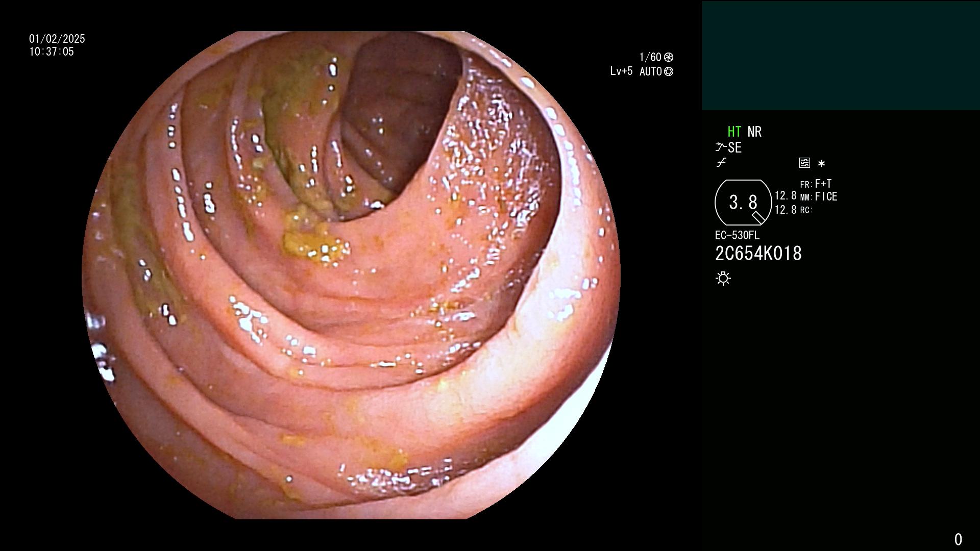This screenshot has height=551, width=980.
Task: Click the main endoscopic image view
Action: point(351,275)
